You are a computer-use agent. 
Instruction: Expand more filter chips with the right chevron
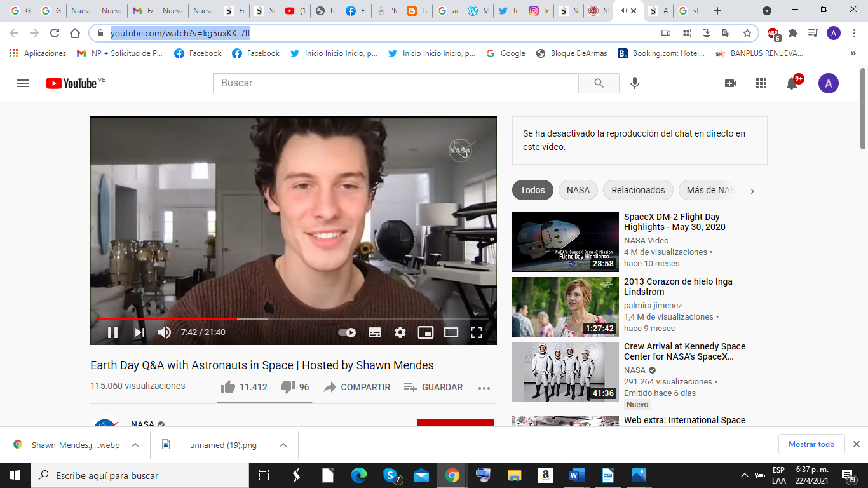tap(752, 190)
